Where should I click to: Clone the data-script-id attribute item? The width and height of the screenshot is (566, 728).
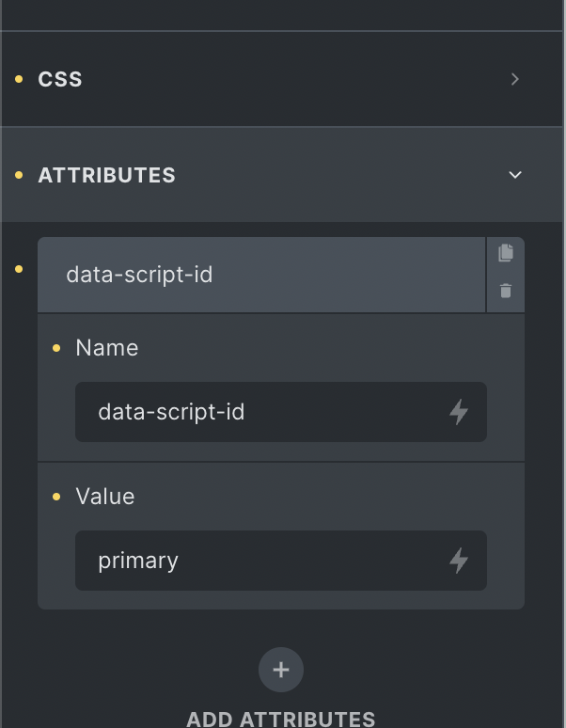pyautogui.click(x=506, y=253)
